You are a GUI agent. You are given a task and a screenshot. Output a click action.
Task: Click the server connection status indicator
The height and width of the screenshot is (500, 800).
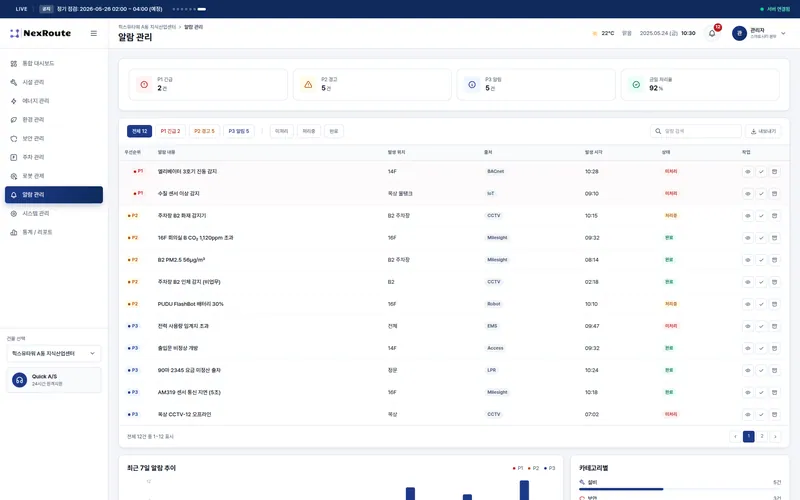(x=774, y=9)
